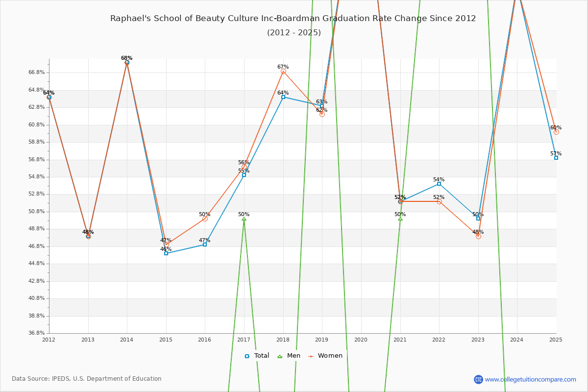Select the Men 50% triangle marker at 2021
The image size is (588, 392).
400,219
